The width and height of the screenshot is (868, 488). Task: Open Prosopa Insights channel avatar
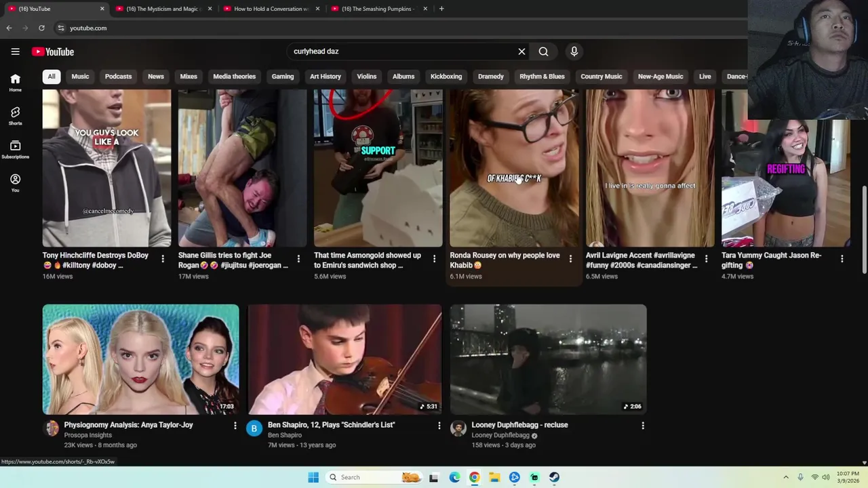(52, 428)
